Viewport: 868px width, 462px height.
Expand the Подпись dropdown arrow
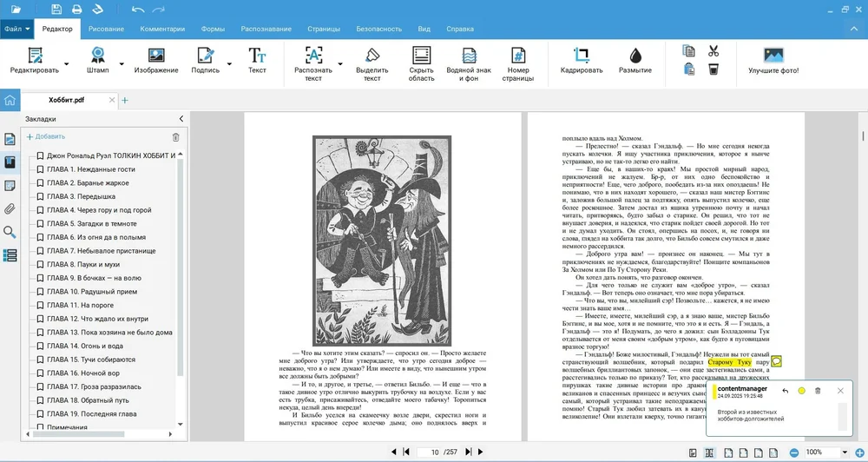pos(229,63)
